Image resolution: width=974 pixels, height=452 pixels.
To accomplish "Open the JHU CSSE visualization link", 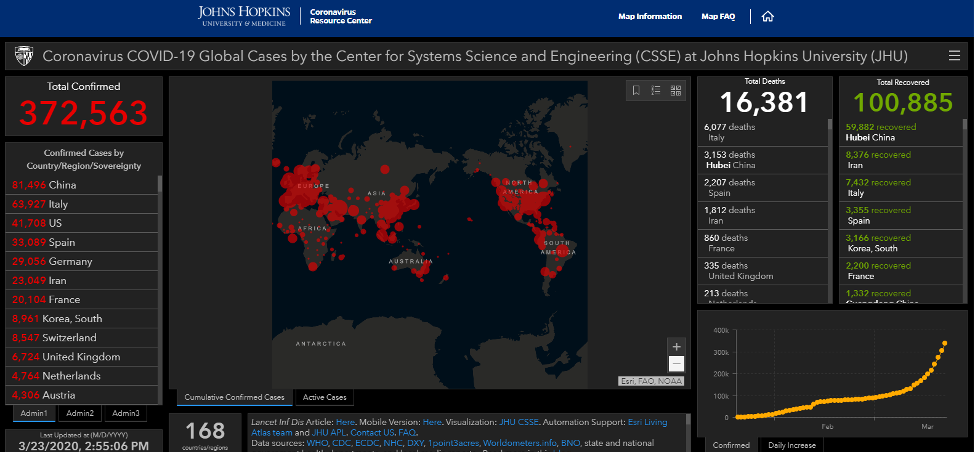I will (x=519, y=422).
